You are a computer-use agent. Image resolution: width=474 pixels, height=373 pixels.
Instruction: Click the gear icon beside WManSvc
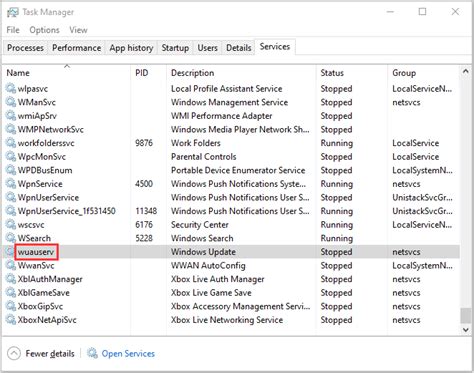coord(11,102)
